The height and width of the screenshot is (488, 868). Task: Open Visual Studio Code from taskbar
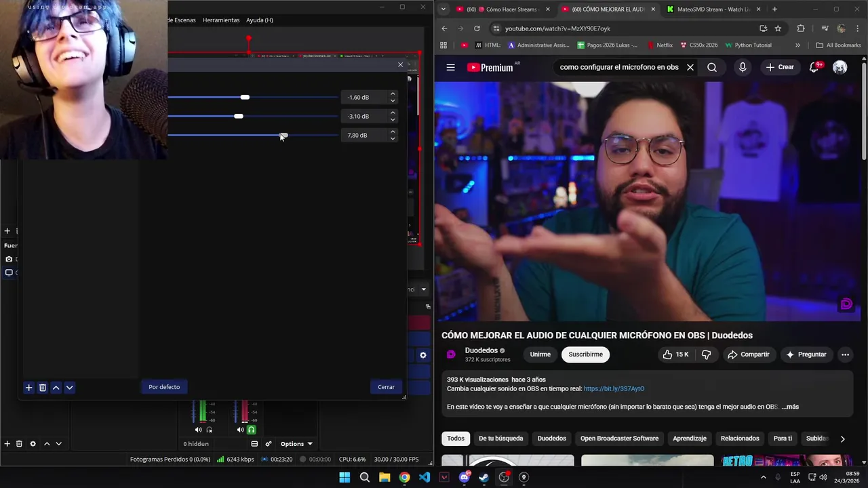425,477
